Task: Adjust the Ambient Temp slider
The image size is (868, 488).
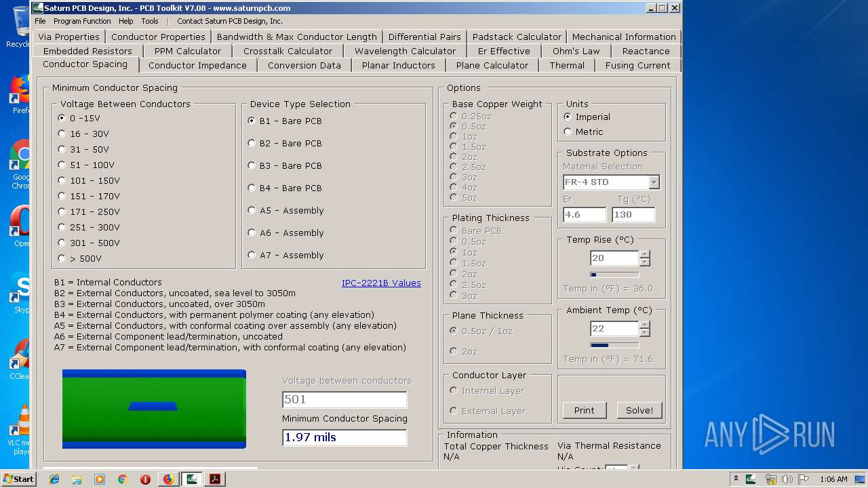Action: tap(614, 345)
